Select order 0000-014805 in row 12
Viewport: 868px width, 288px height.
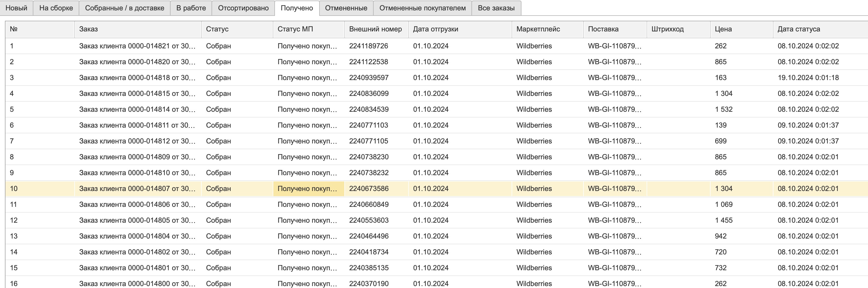(138, 220)
